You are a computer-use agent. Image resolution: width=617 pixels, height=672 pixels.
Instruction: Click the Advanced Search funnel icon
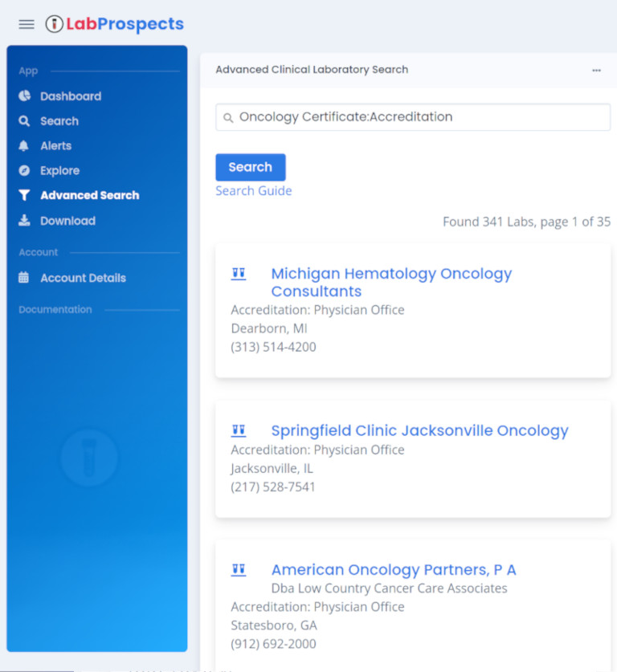pos(24,195)
